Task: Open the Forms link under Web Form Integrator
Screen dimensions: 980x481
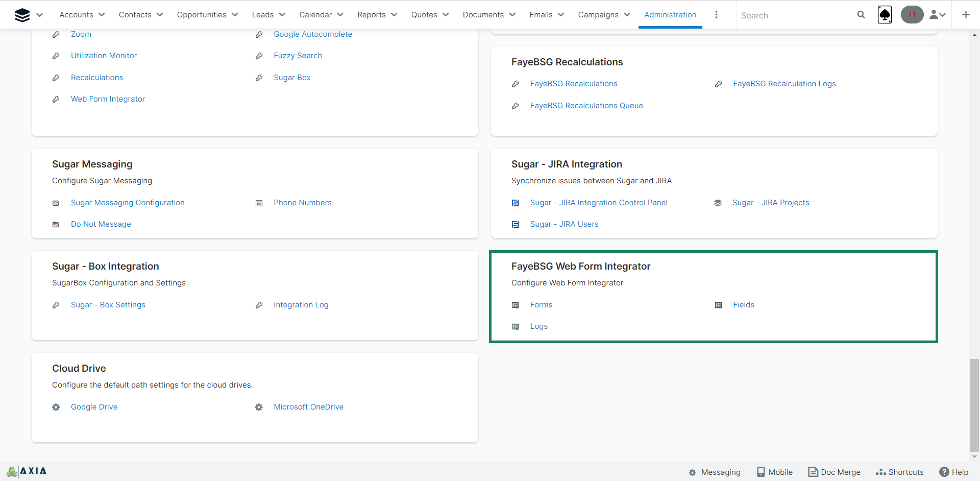Action: point(541,305)
